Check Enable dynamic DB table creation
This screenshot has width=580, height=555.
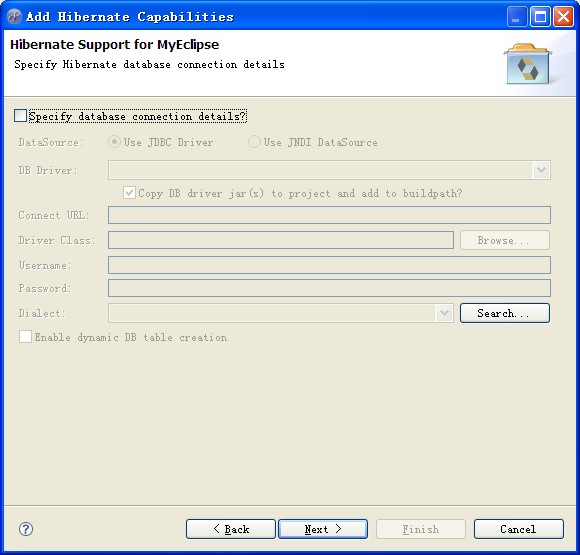click(25, 337)
